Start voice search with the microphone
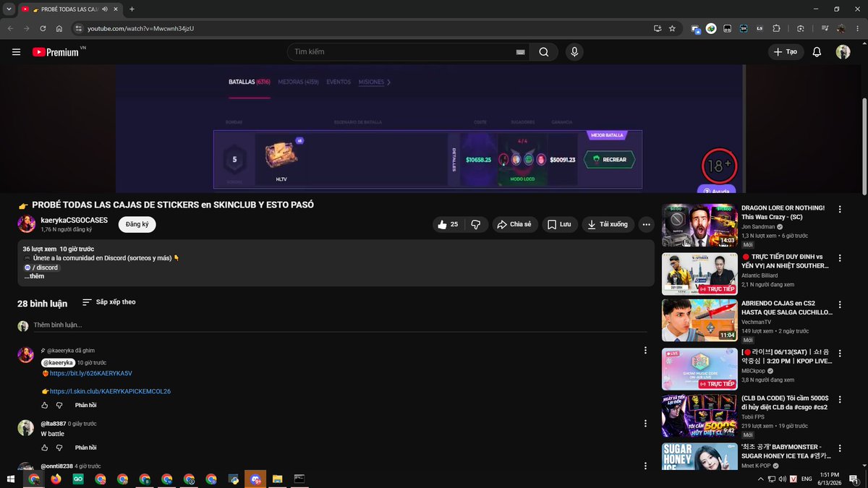The width and height of the screenshot is (868, 488). pos(574,52)
